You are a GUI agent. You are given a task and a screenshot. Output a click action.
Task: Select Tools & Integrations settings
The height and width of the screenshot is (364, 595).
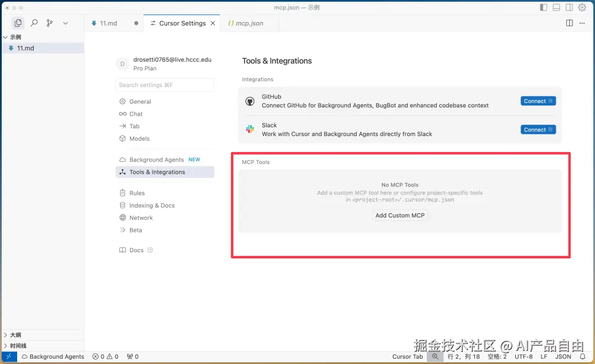pos(165,172)
